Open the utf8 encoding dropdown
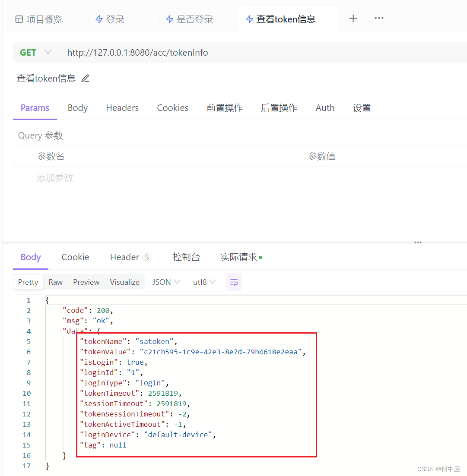467x476 pixels. (203, 282)
